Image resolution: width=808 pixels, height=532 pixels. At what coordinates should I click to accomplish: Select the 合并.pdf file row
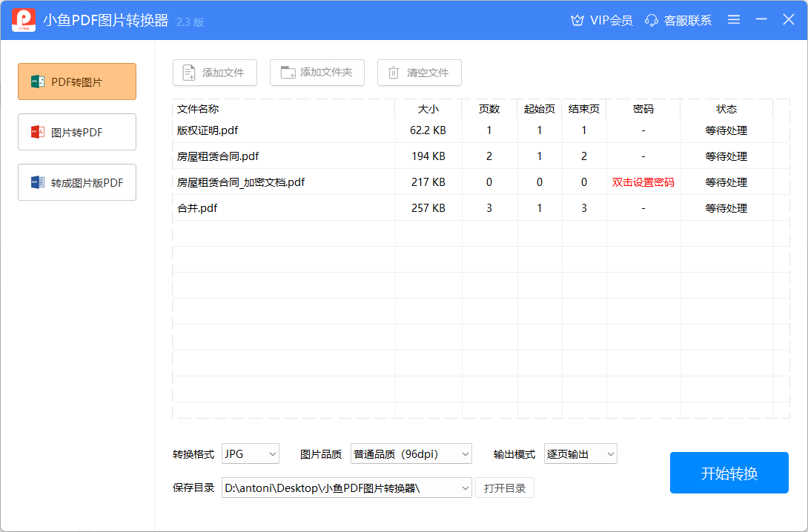pyautogui.click(x=197, y=208)
